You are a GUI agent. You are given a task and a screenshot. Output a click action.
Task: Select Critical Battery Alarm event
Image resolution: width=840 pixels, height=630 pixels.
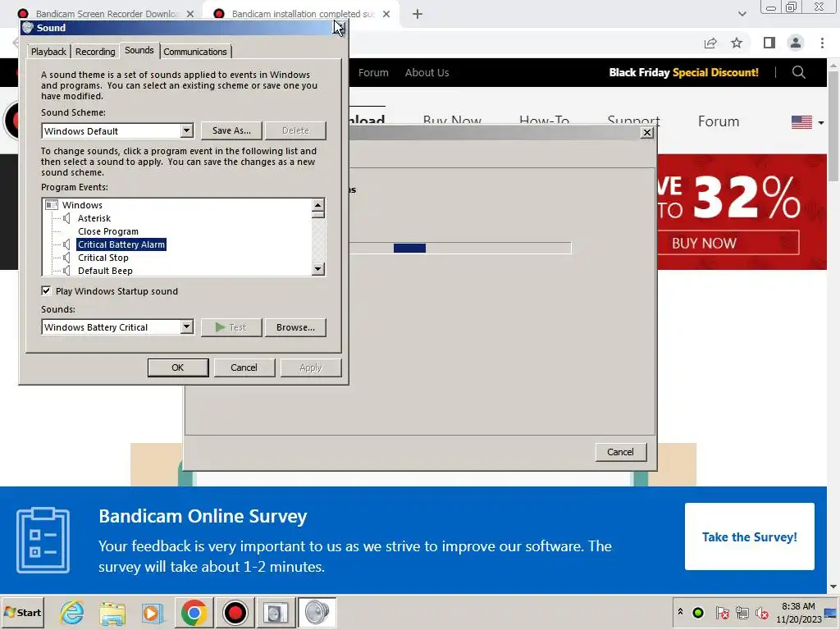(x=121, y=244)
